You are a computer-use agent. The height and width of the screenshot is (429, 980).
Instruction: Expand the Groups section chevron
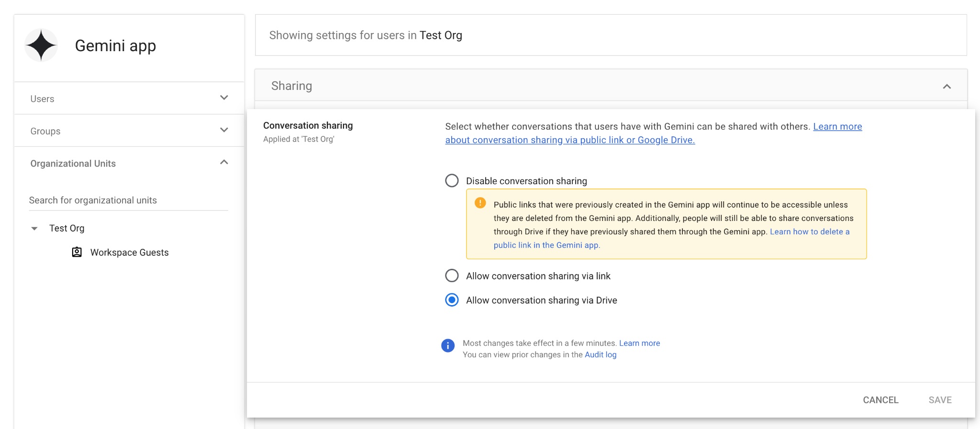[x=224, y=130]
